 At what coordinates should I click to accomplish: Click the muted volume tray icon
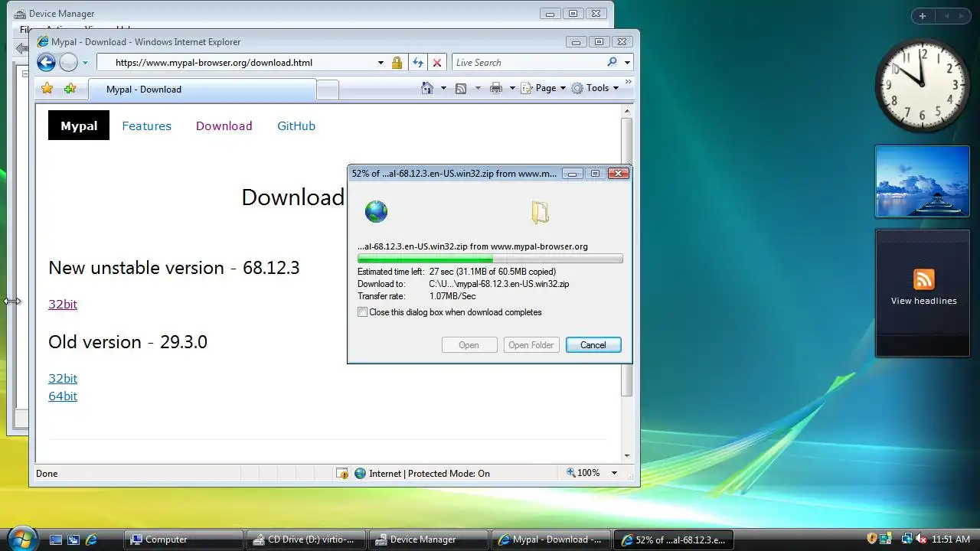[x=921, y=539]
